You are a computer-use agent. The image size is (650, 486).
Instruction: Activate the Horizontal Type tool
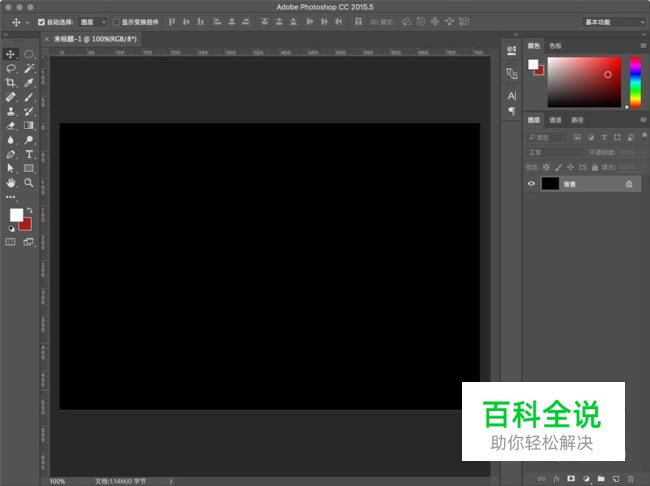click(29, 155)
